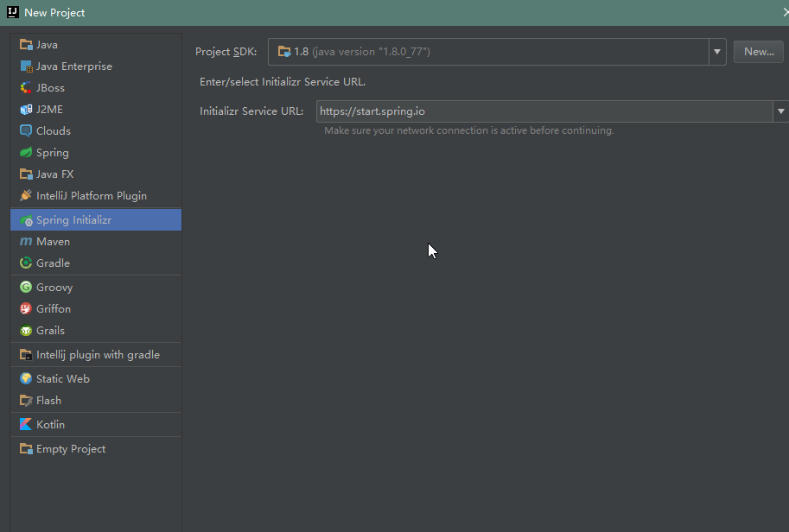Image resolution: width=789 pixels, height=532 pixels.
Task: Click the New... SDK button
Action: pyautogui.click(x=758, y=52)
